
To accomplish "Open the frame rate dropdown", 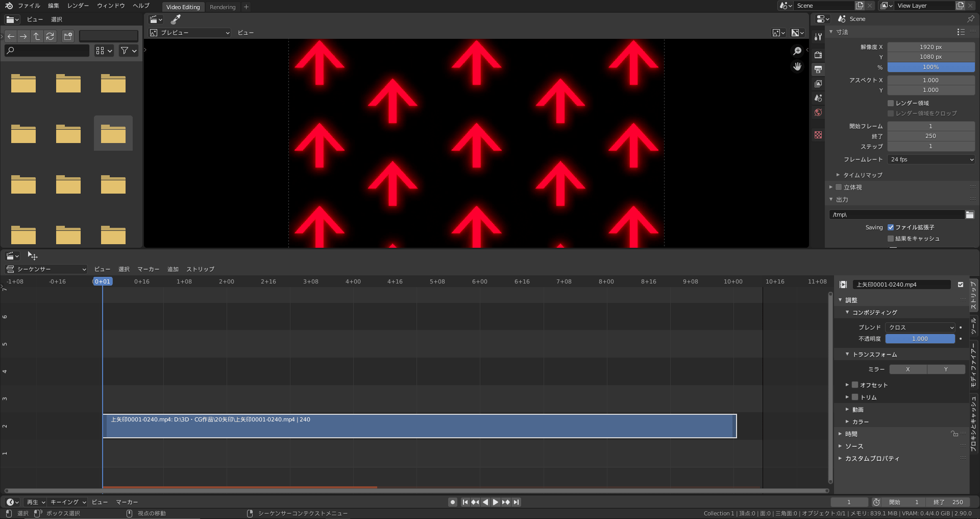I will click(x=932, y=159).
